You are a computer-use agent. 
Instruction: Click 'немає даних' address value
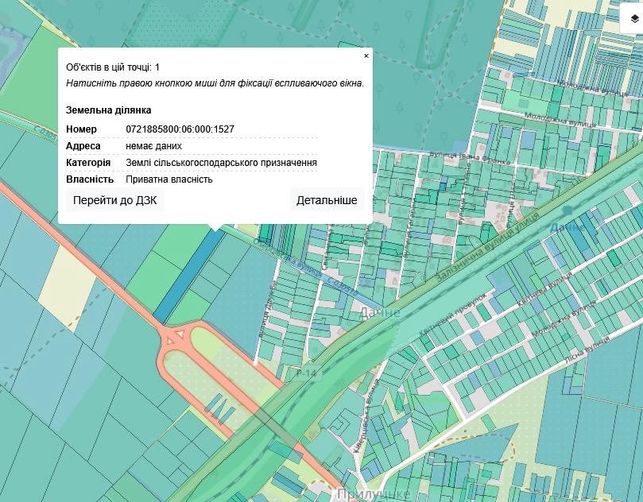coord(154,146)
